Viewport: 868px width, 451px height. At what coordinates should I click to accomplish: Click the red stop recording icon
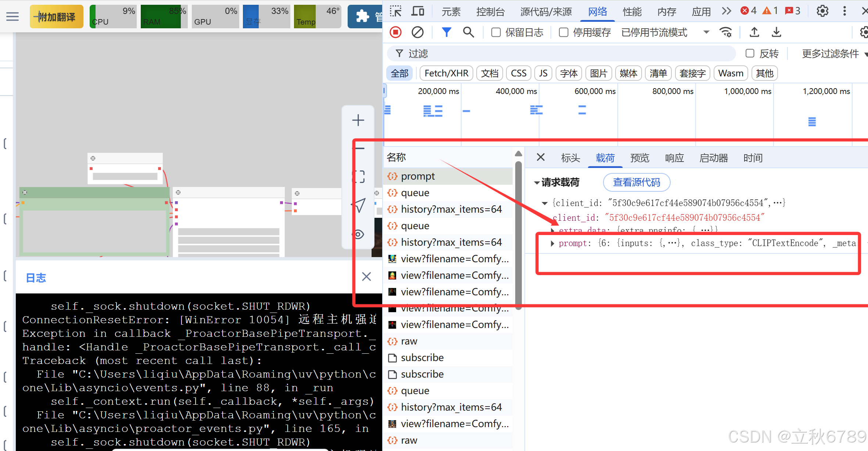pos(395,32)
